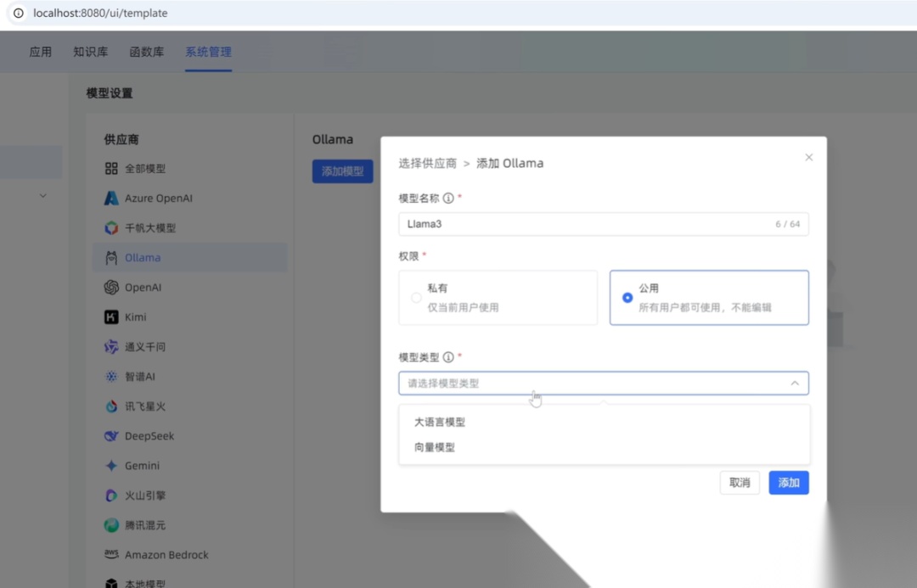Image resolution: width=917 pixels, height=588 pixels.
Task: Click the DeepSeek whale icon
Action: (x=111, y=436)
